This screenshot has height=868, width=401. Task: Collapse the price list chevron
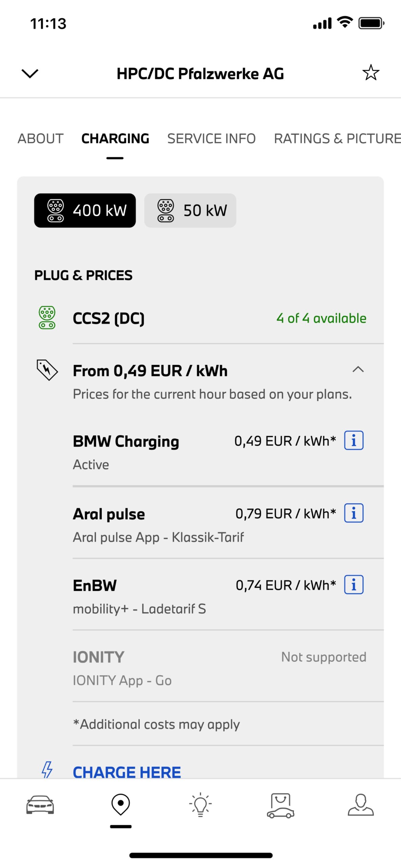point(358,369)
